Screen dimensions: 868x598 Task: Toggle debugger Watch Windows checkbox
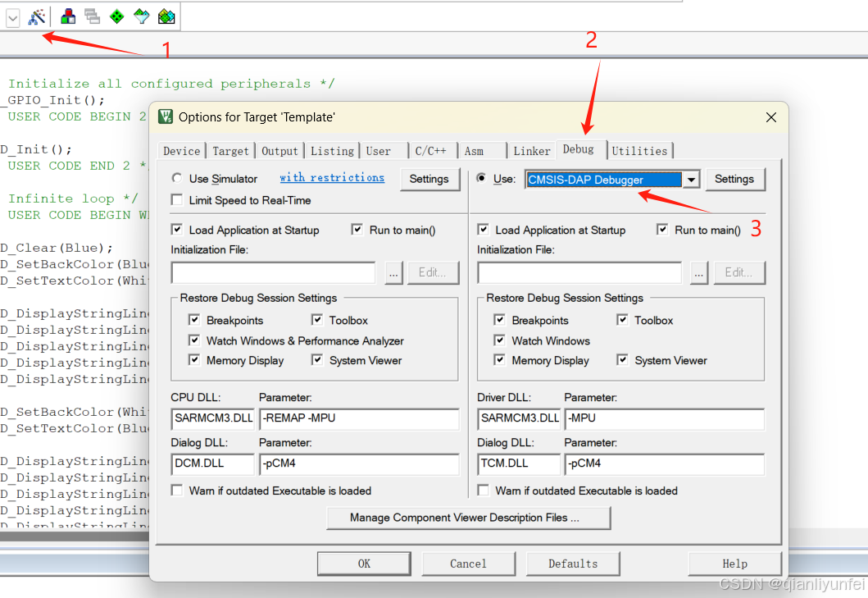tap(499, 340)
